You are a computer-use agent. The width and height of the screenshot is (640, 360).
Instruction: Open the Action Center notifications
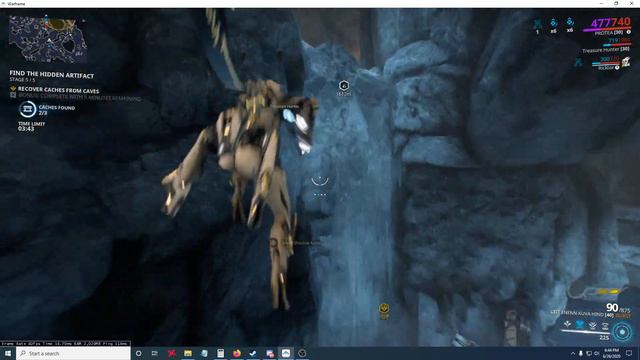[629, 353]
